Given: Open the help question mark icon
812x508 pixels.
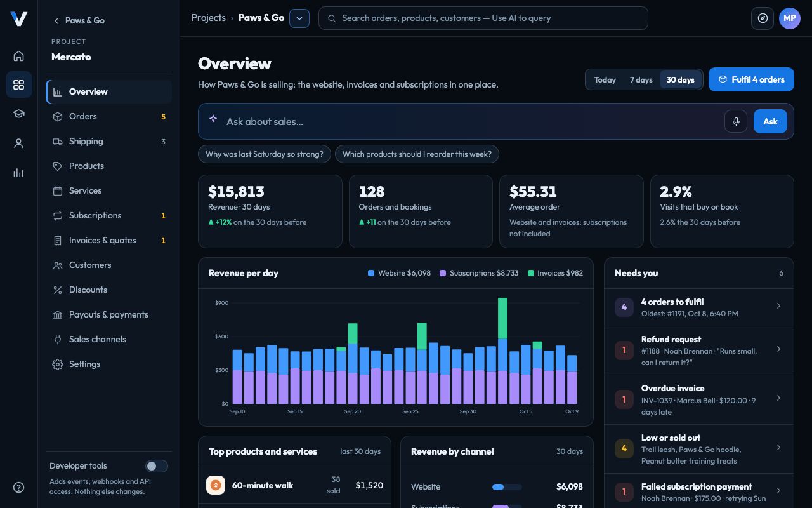Looking at the screenshot, I should [18, 488].
